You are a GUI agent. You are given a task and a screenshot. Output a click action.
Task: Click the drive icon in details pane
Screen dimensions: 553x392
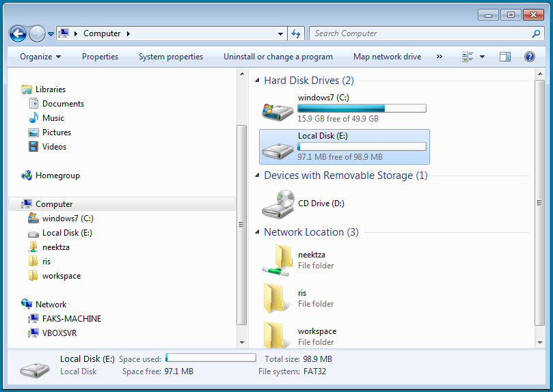point(35,370)
